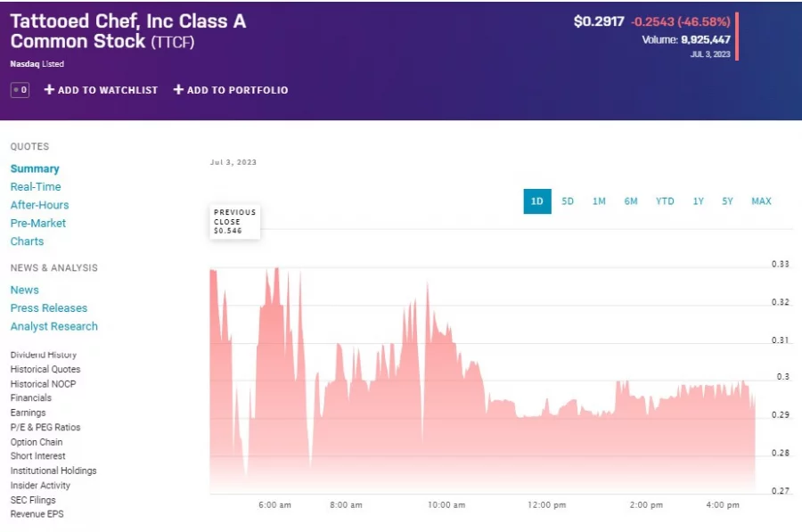Go to the After-Hours quotes page
Screen dimensions: 802x532
[x=39, y=205]
